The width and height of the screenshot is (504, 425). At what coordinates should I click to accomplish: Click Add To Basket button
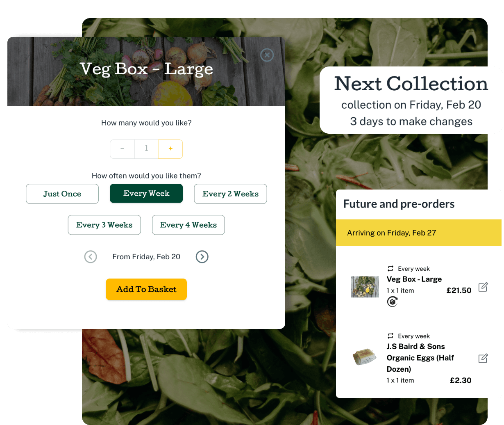click(x=146, y=289)
